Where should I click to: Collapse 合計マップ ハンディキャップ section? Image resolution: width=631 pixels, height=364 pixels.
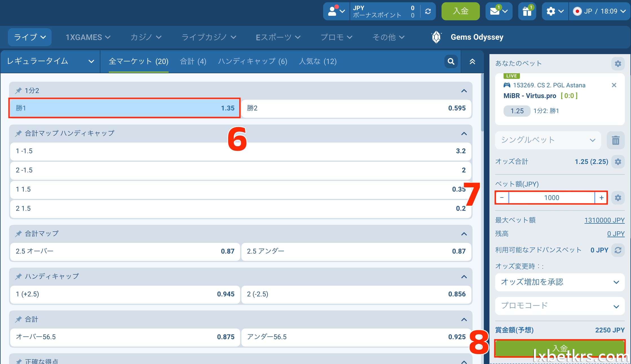coord(464,134)
